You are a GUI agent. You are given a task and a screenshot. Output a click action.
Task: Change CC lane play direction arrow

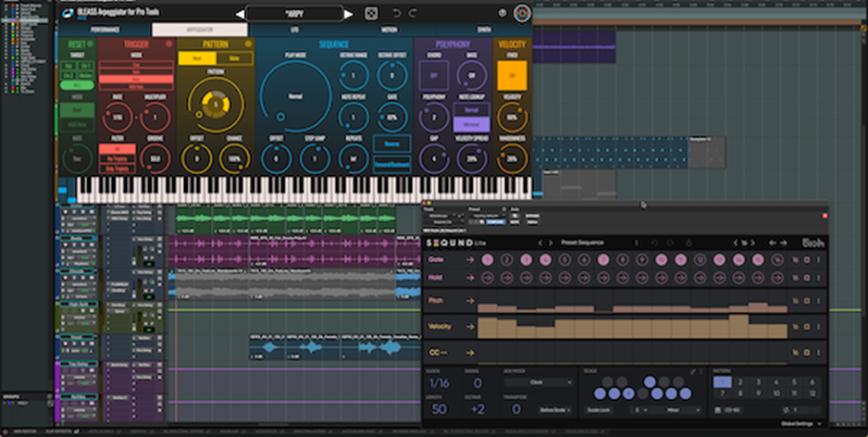coord(470,353)
